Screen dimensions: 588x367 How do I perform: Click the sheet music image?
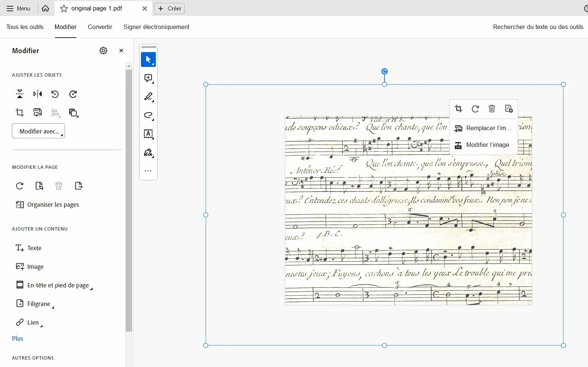408,210
